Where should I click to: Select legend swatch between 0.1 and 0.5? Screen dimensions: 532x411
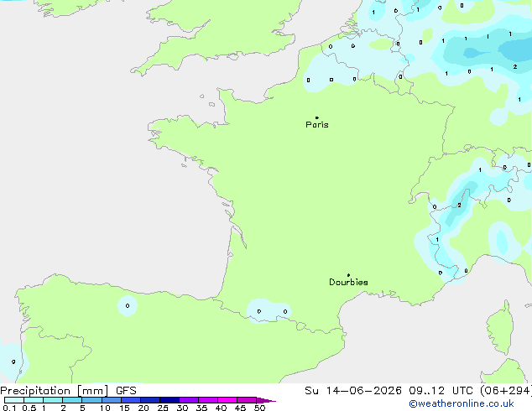point(14,400)
